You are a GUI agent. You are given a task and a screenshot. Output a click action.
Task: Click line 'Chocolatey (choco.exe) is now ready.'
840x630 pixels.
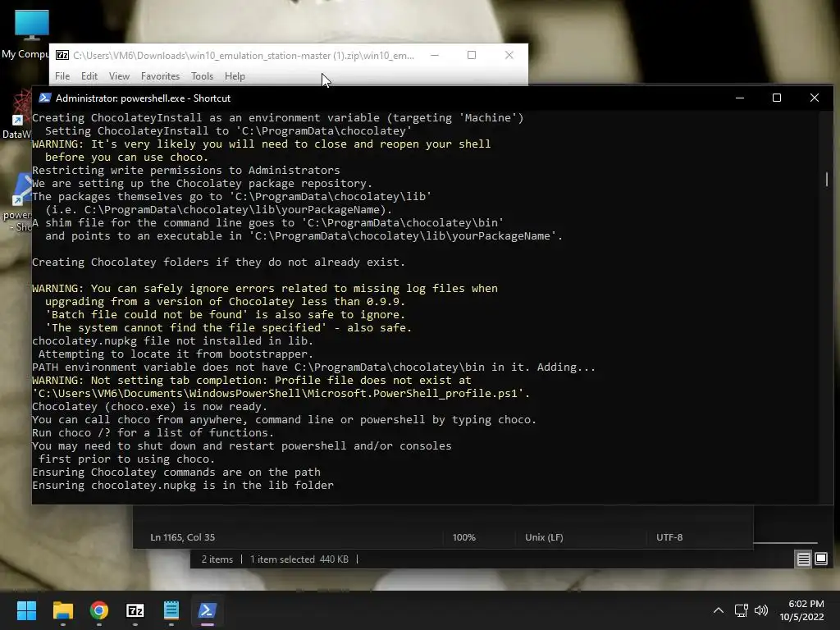tap(149, 407)
